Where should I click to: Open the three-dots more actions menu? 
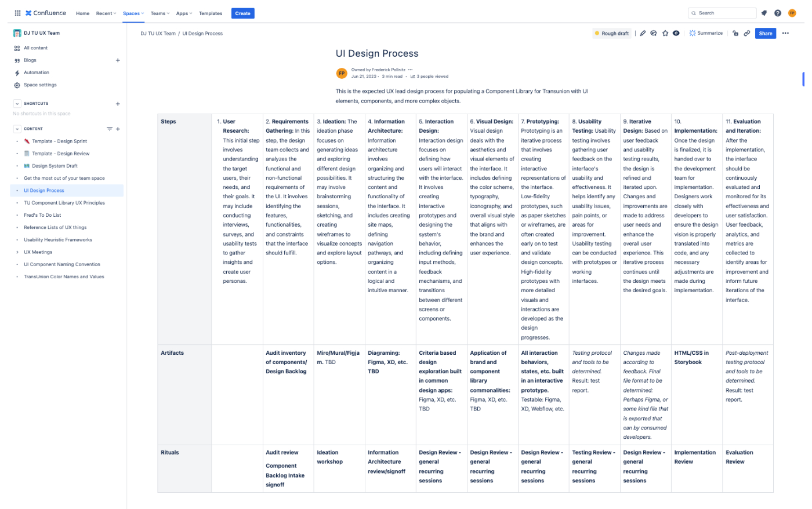coord(785,34)
